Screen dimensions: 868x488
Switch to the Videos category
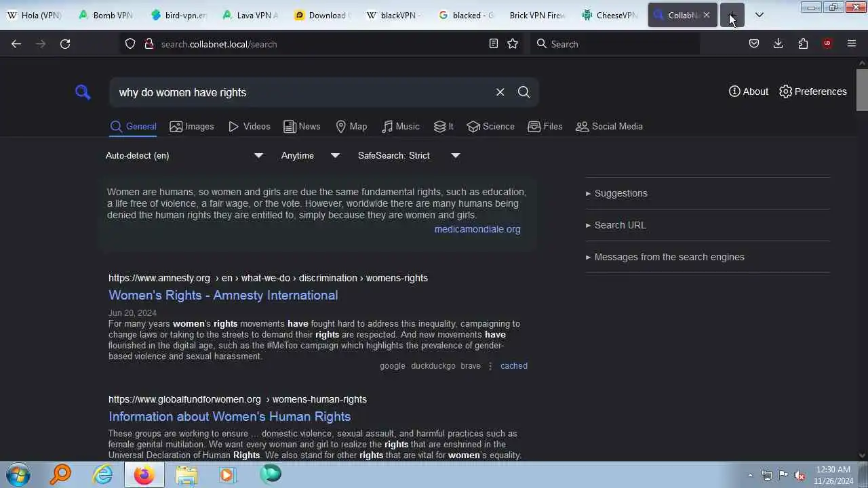[x=250, y=126]
